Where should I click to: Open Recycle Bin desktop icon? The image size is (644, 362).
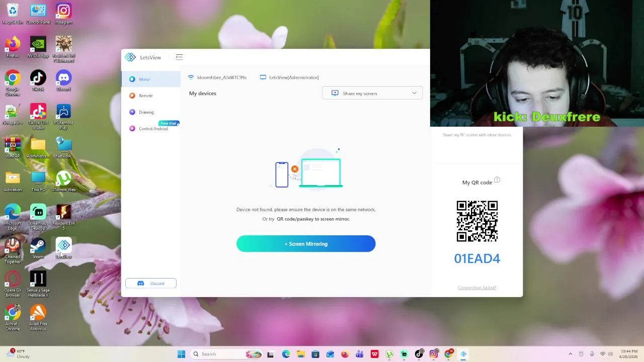click(x=13, y=14)
